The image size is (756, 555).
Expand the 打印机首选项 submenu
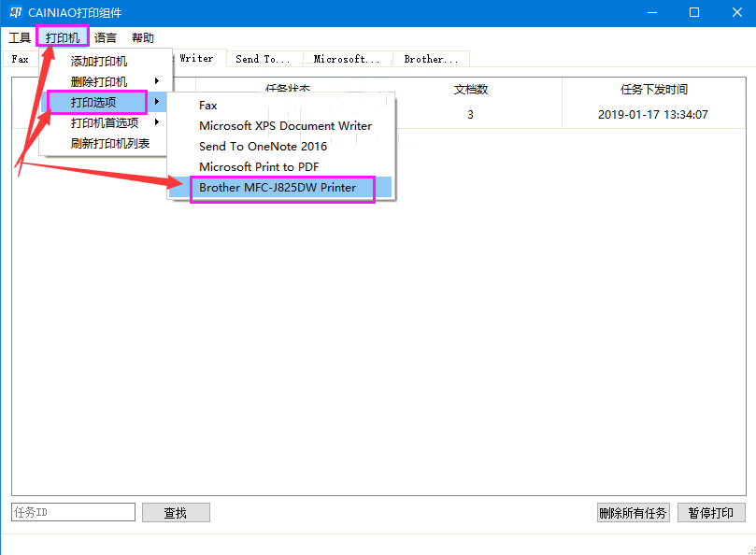pyautogui.click(x=105, y=122)
